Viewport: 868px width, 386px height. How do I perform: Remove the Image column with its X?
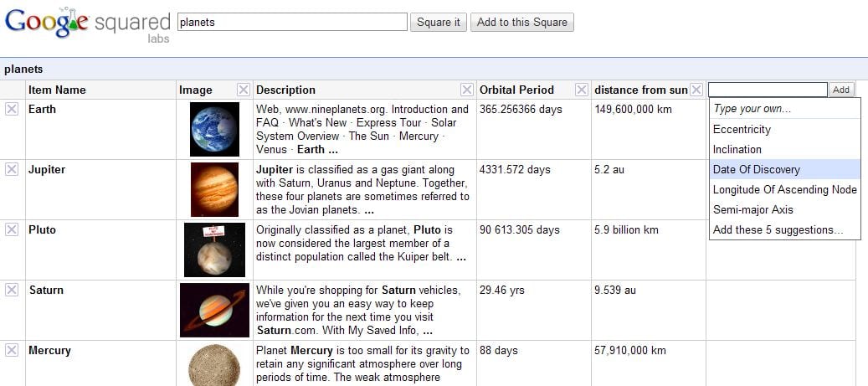[x=243, y=90]
